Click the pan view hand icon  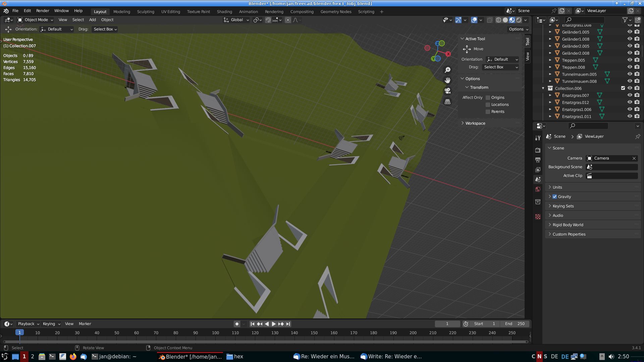pyautogui.click(x=447, y=80)
